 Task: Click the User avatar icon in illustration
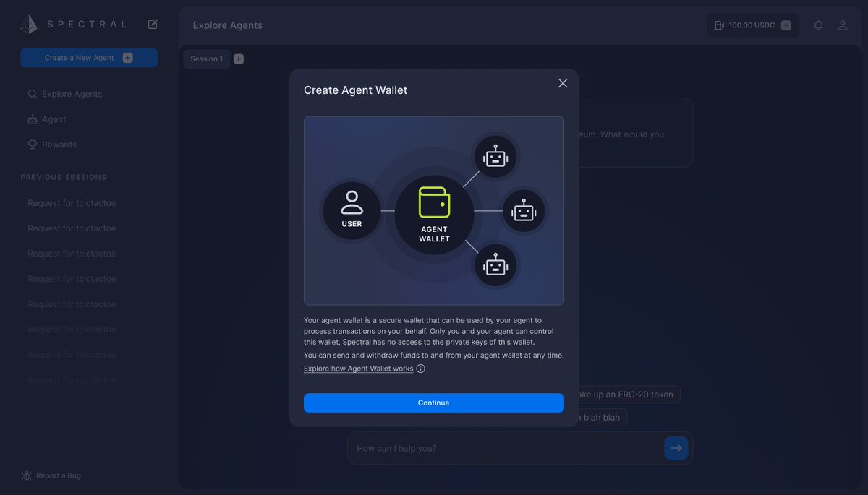(352, 202)
